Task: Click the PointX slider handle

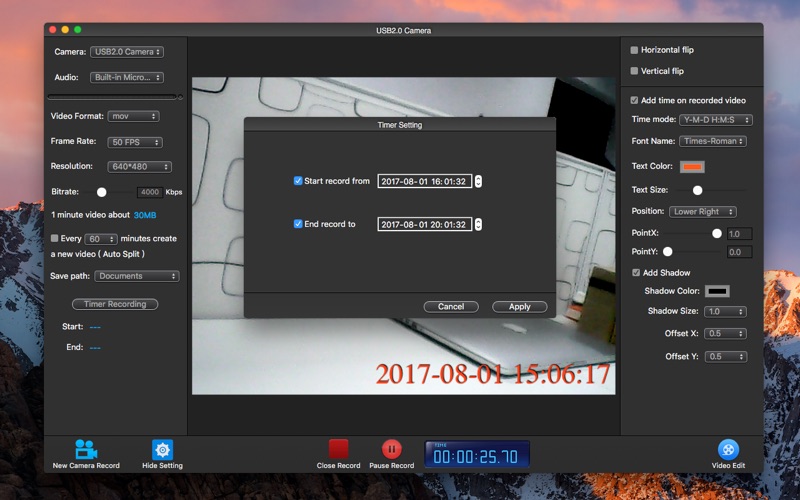Action: point(717,234)
